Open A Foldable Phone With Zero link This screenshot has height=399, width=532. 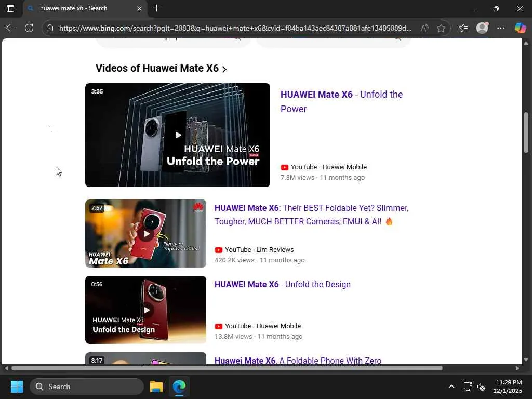[x=298, y=361]
